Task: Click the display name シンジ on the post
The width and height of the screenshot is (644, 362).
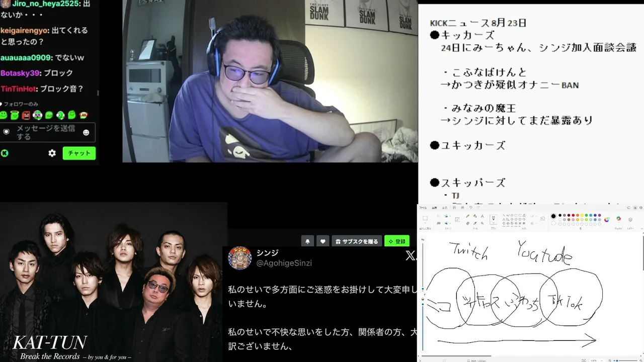Action: click(x=267, y=252)
